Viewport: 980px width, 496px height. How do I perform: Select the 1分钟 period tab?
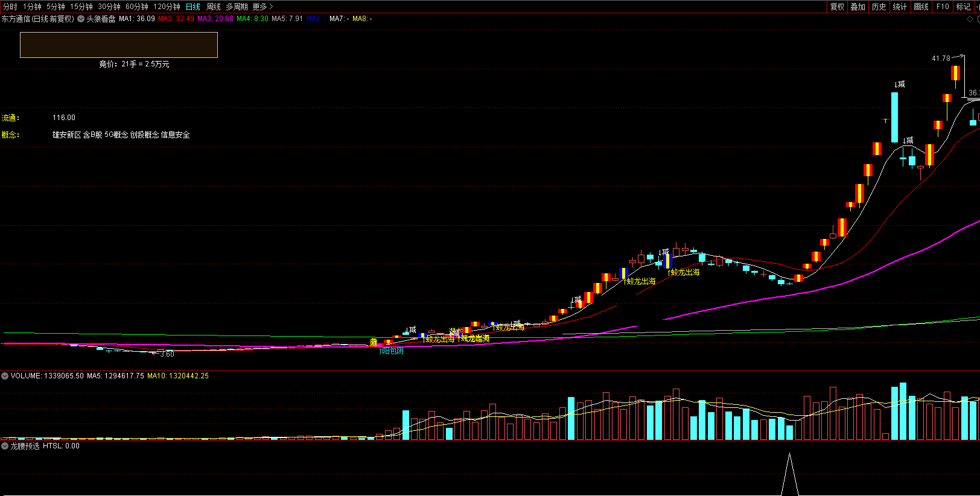pyautogui.click(x=32, y=7)
